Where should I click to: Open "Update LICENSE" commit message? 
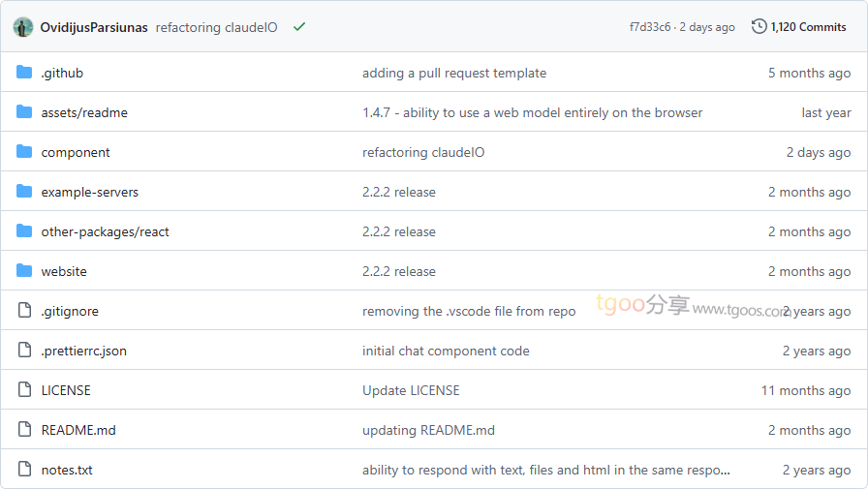click(x=411, y=390)
